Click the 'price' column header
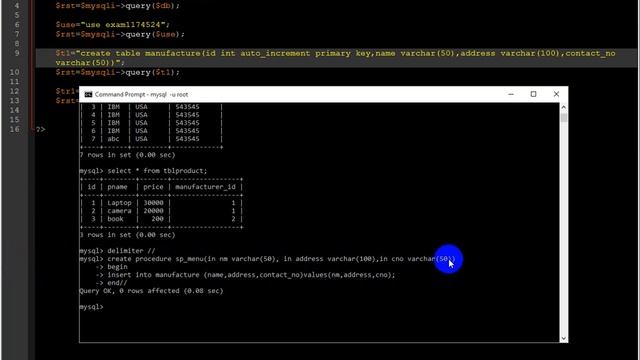The height and width of the screenshot is (360, 640). click(x=153, y=187)
